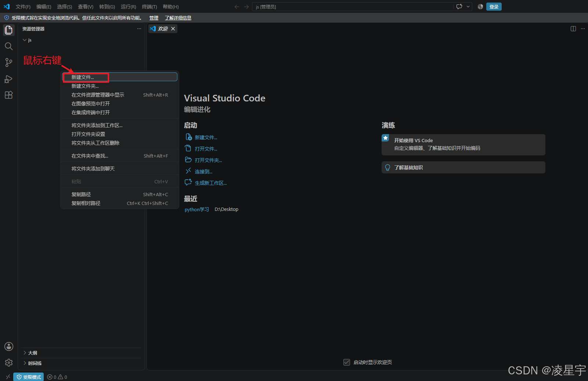Open the 查看(V) menu
This screenshot has height=381, width=588.
pos(86,7)
